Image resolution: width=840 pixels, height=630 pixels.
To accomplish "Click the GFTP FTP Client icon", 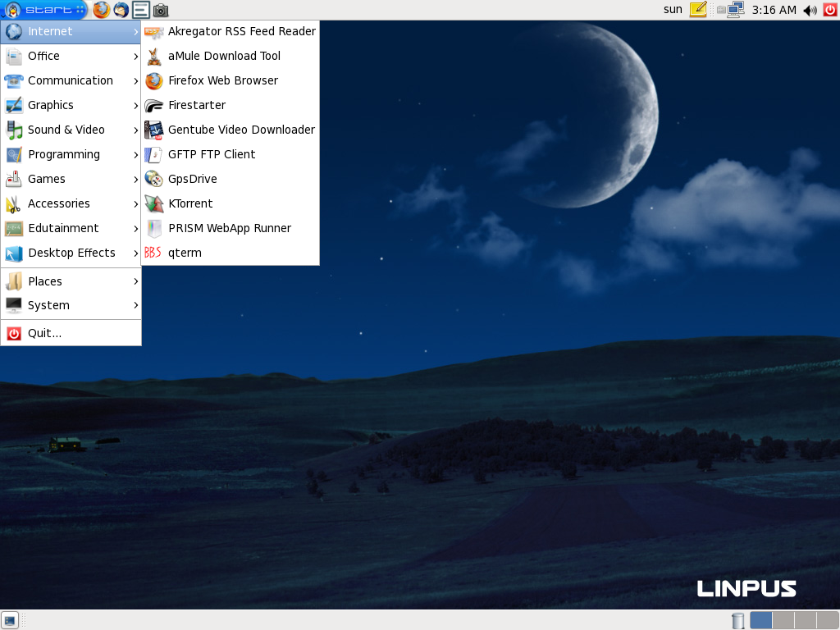I will [153, 155].
